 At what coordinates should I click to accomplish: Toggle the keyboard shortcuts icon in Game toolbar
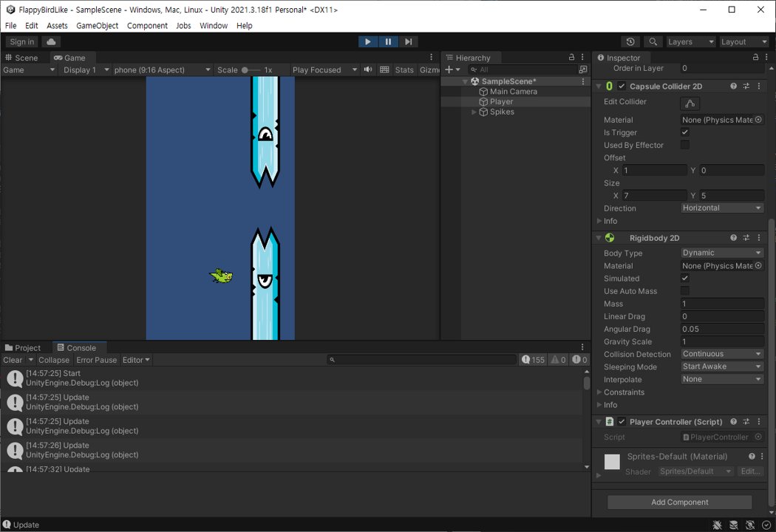click(384, 69)
